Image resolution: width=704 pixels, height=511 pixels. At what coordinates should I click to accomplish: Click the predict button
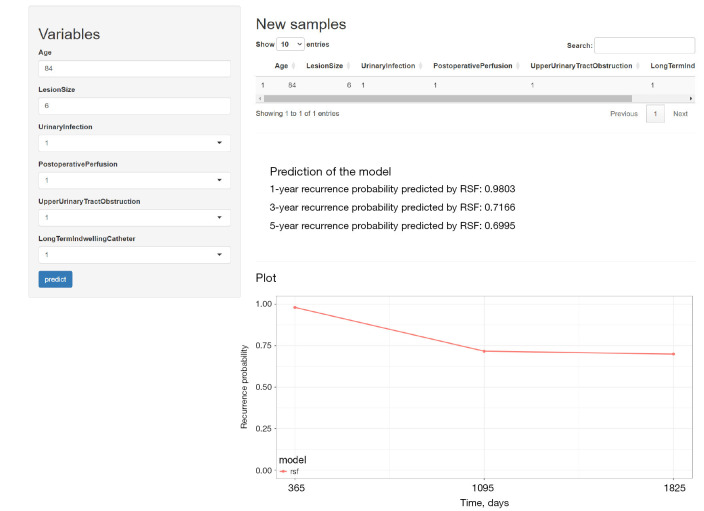pos(55,279)
